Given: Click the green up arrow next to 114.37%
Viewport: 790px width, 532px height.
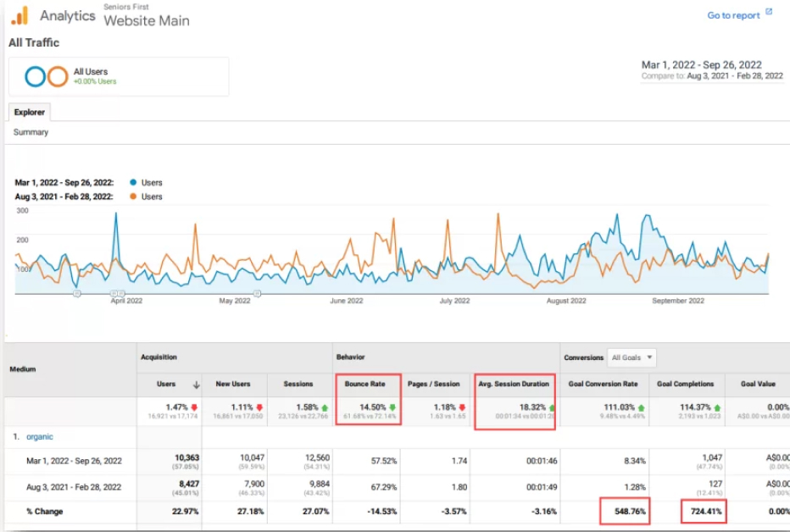Looking at the screenshot, I should pos(717,407).
